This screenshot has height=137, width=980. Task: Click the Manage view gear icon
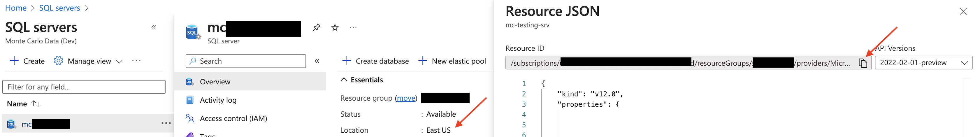58,61
